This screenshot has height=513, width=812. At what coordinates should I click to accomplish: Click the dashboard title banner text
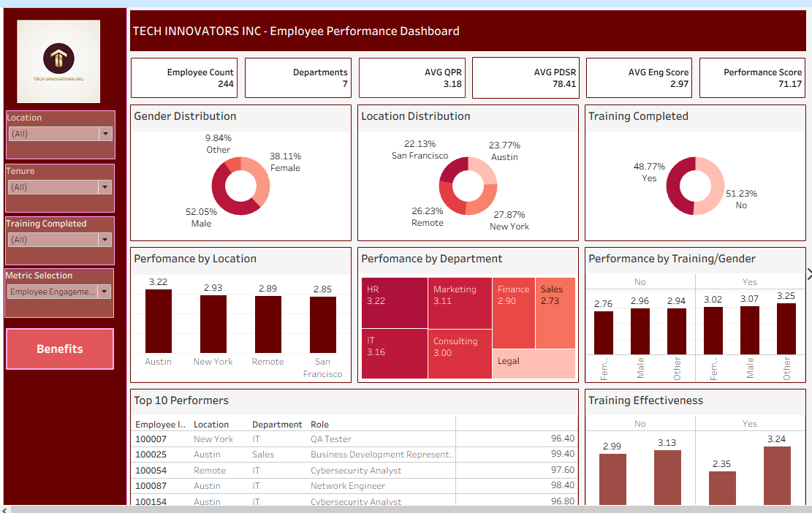296,31
